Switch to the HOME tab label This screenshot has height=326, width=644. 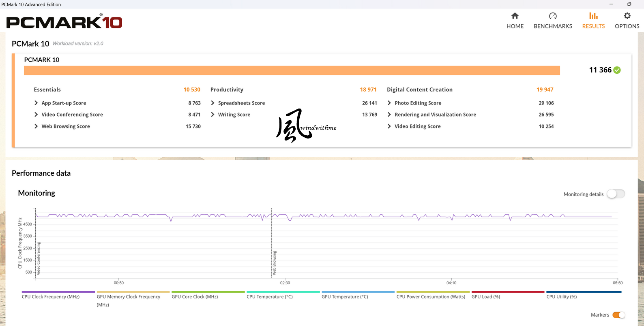(515, 26)
